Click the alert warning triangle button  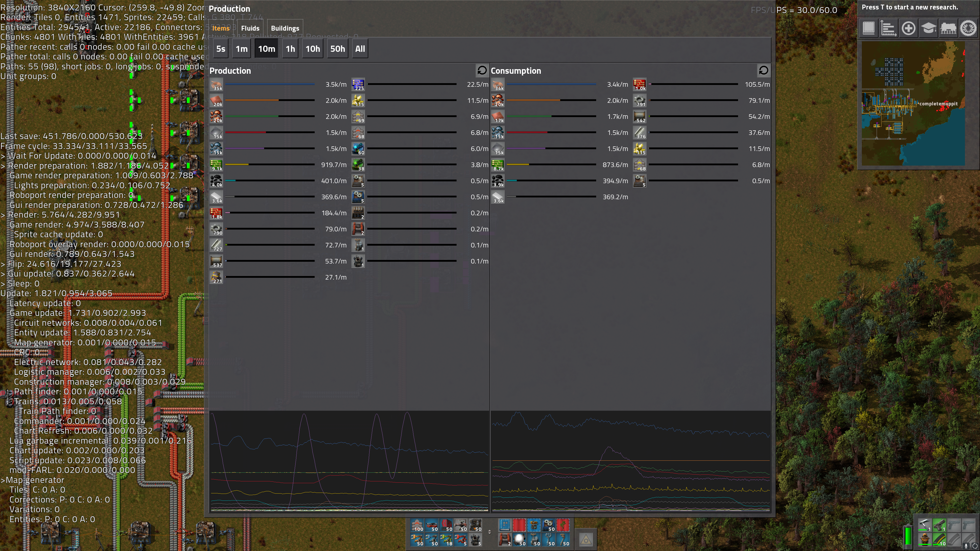click(x=586, y=540)
